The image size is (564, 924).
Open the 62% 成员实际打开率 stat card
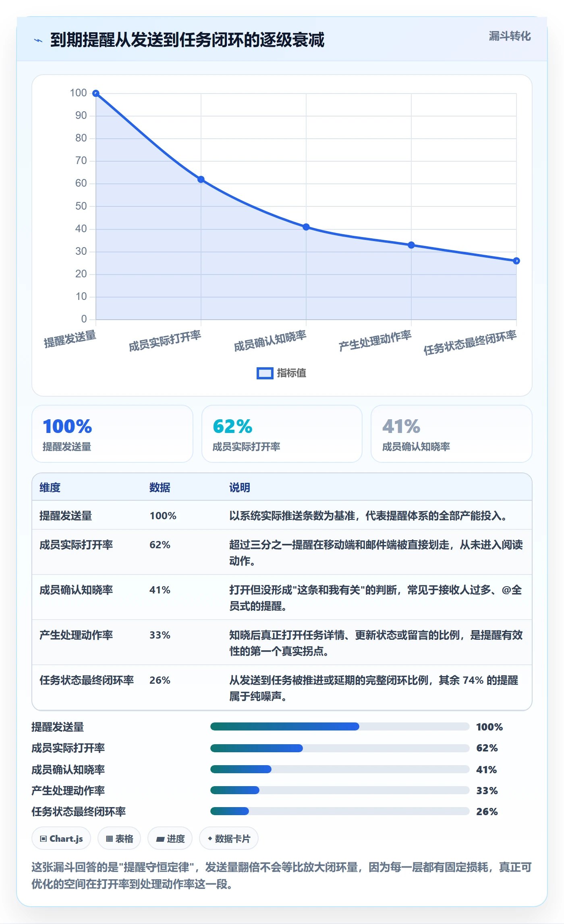click(x=282, y=434)
